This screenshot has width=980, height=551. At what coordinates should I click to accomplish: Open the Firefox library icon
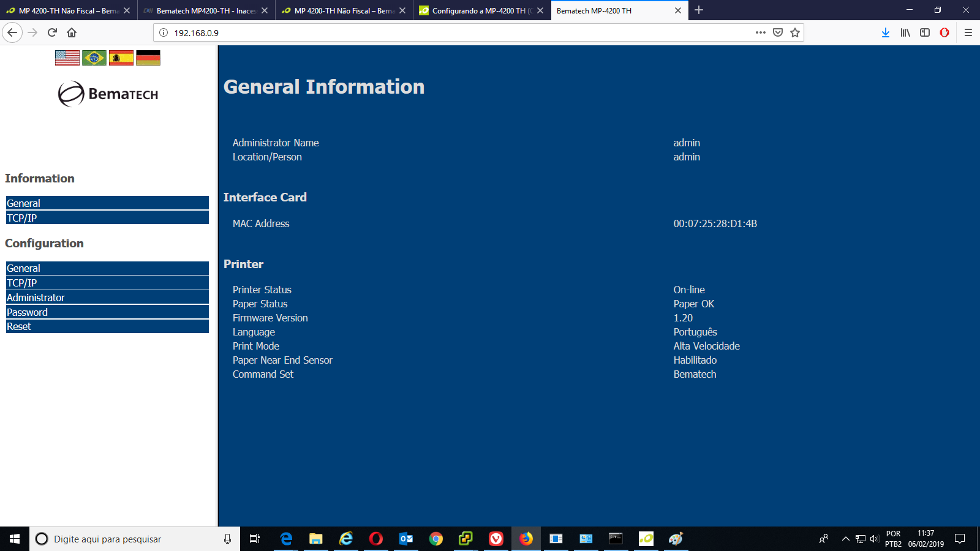tap(905, 32)
